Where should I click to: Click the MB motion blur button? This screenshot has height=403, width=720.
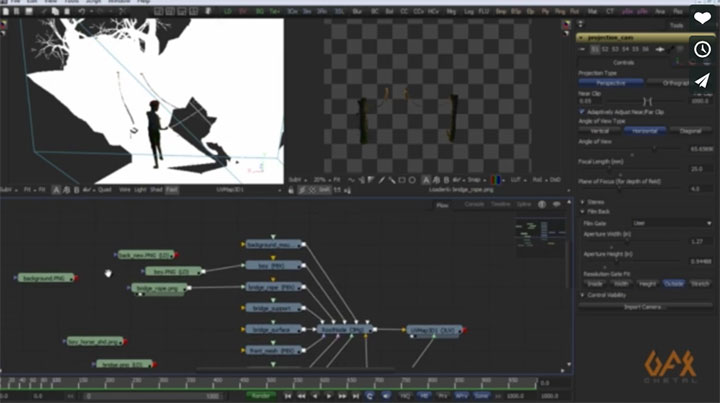click(x=424, y=396)
